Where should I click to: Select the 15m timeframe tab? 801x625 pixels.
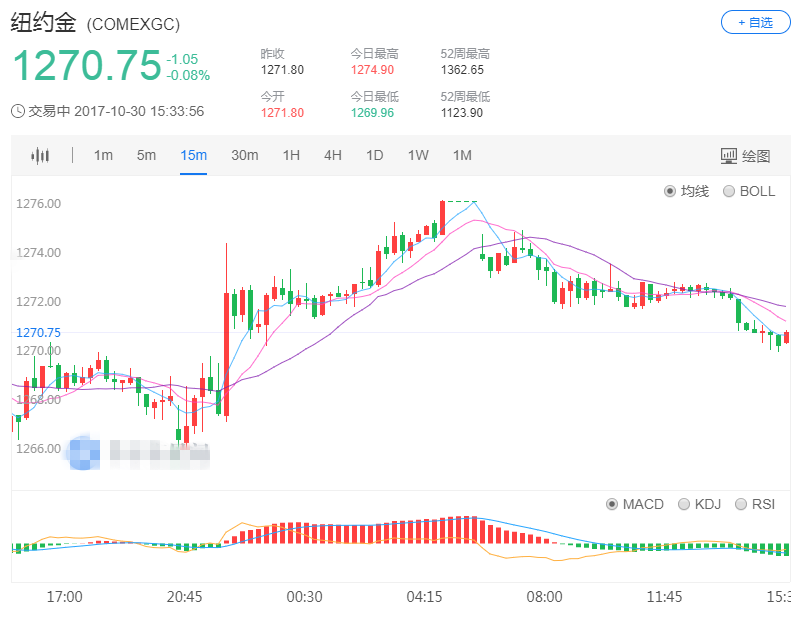pyautogui.click(x=193, y=155)
